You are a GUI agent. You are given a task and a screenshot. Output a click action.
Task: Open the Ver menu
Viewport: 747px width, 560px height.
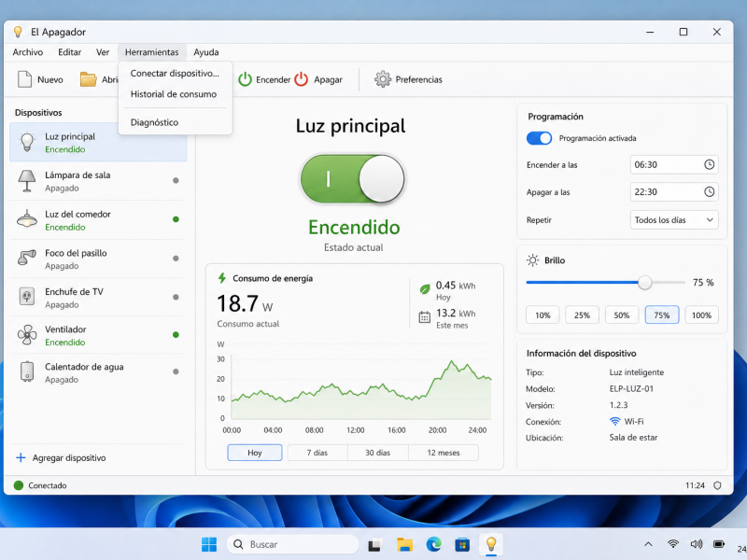click(x=103, y=52)
